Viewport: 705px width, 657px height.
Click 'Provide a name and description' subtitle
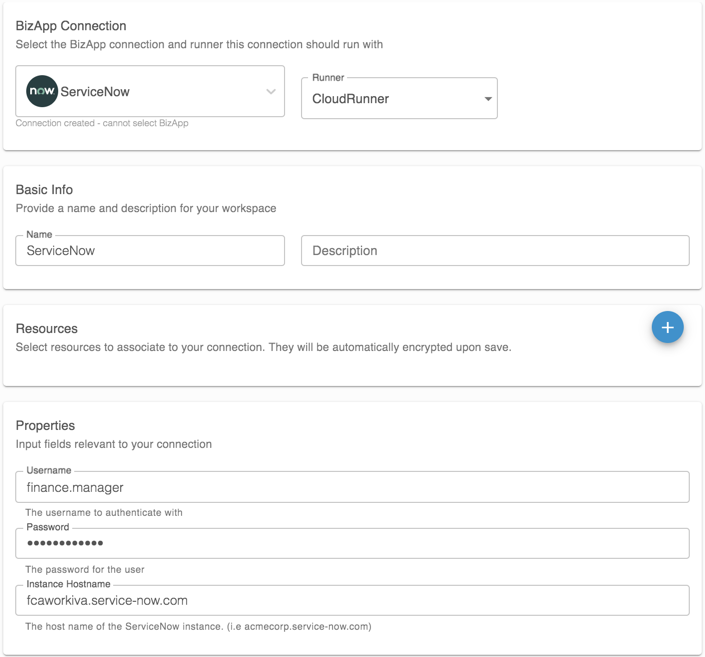(x=146, y=209)
